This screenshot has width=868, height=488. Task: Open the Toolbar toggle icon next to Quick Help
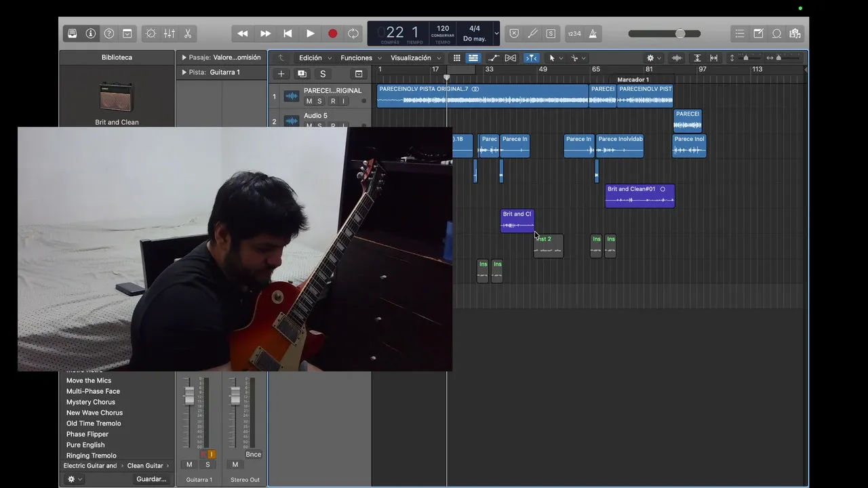[x=127, y=33]
